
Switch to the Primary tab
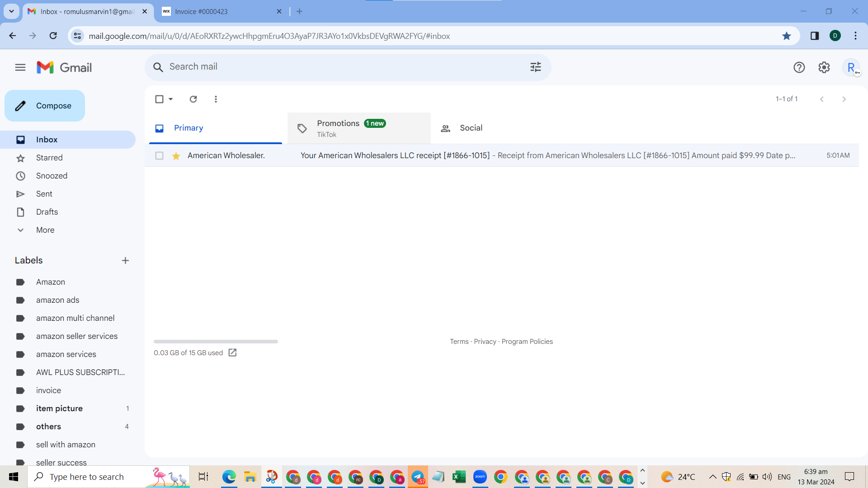pyautogui.click(x=216, y=128)
